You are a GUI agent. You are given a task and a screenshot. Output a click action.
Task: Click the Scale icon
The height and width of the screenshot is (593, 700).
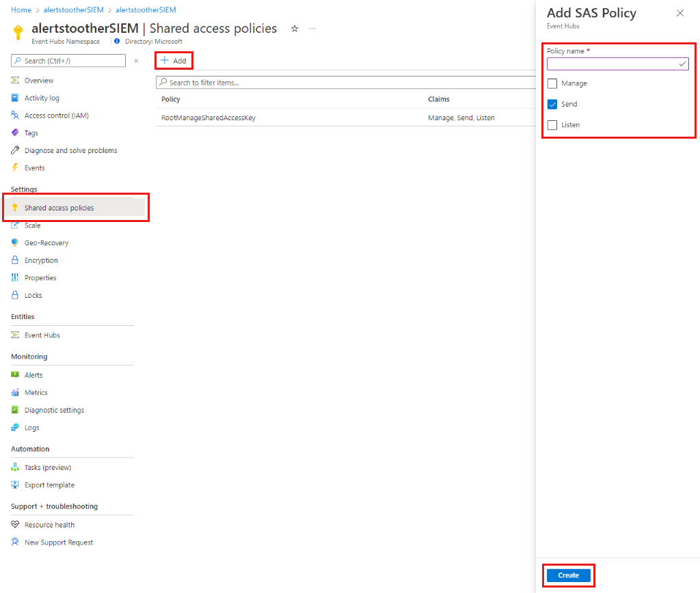point(15,225)
